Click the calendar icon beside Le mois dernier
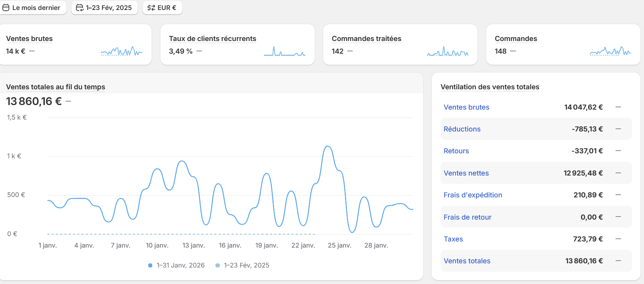 coord(6,8)
